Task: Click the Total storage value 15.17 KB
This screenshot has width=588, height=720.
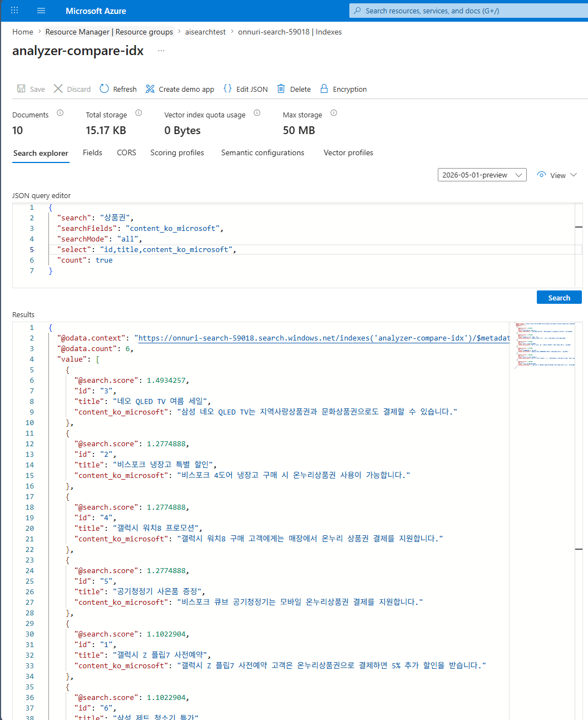Action: coord(106,130)
